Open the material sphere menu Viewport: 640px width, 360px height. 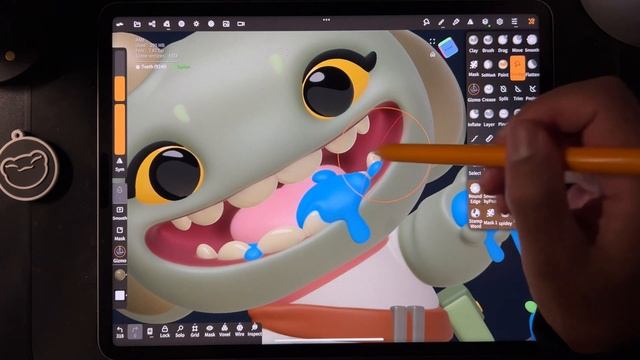pos(182,24)
